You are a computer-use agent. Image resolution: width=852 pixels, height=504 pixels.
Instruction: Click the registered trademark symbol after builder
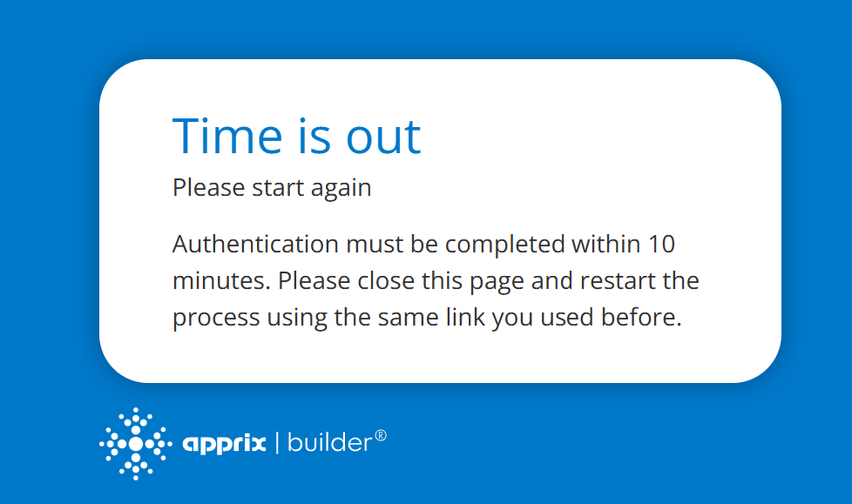[x=380, y=434]
